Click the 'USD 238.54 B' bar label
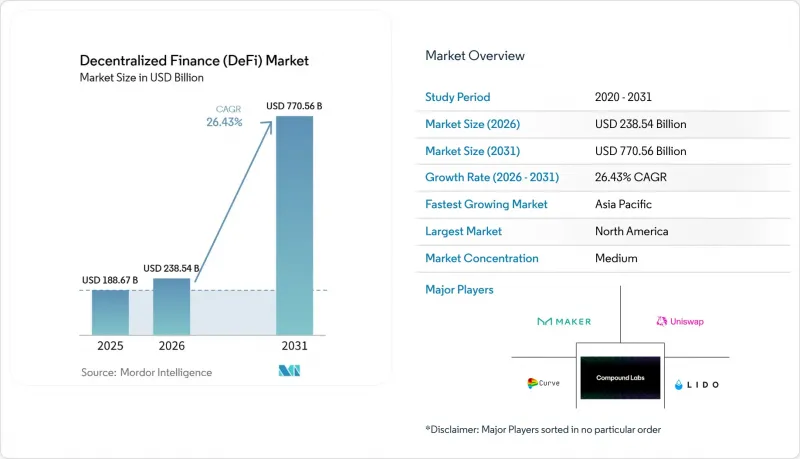The image size is (800, 459). [171, 268]
